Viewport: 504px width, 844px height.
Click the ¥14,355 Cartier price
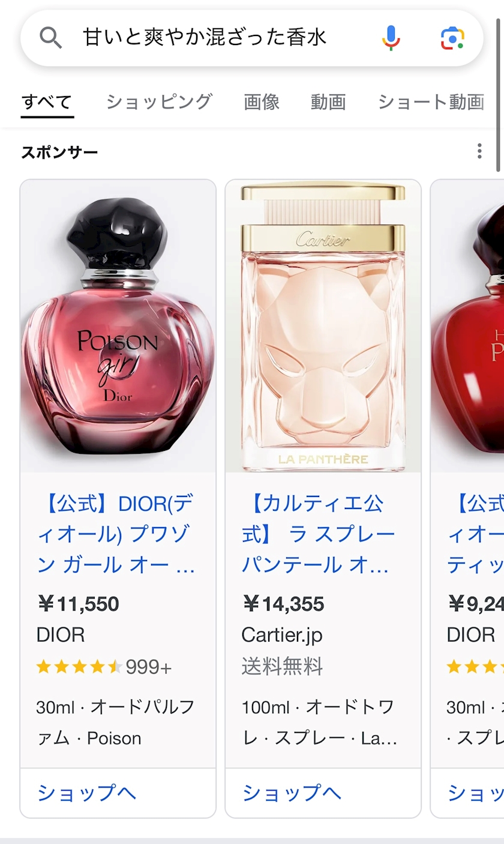tap(283, 604)
